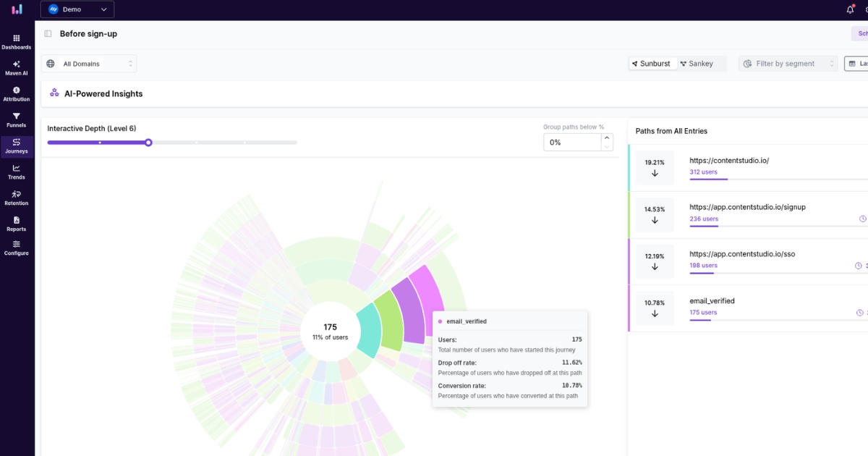The image size is (868, 456).
Task: Open All Domains dropdown
Action: click(89, 64)
